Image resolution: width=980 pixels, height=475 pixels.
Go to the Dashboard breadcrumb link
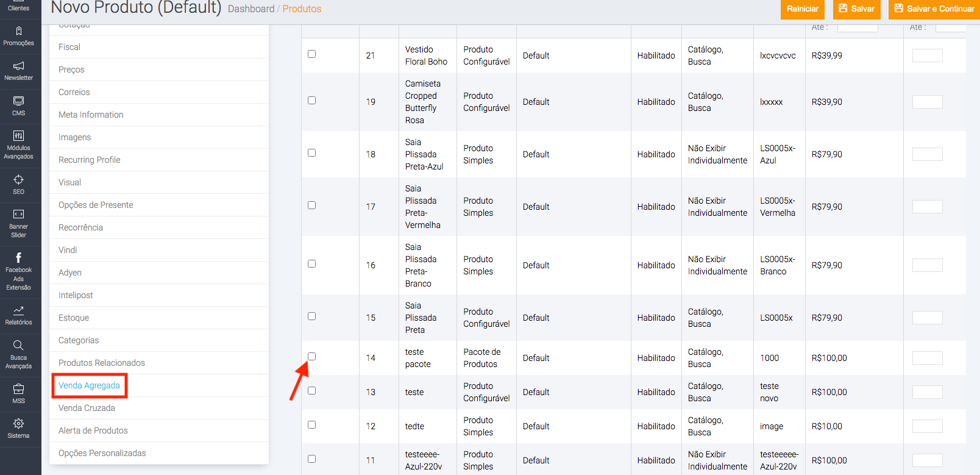(x=251, y=9)
